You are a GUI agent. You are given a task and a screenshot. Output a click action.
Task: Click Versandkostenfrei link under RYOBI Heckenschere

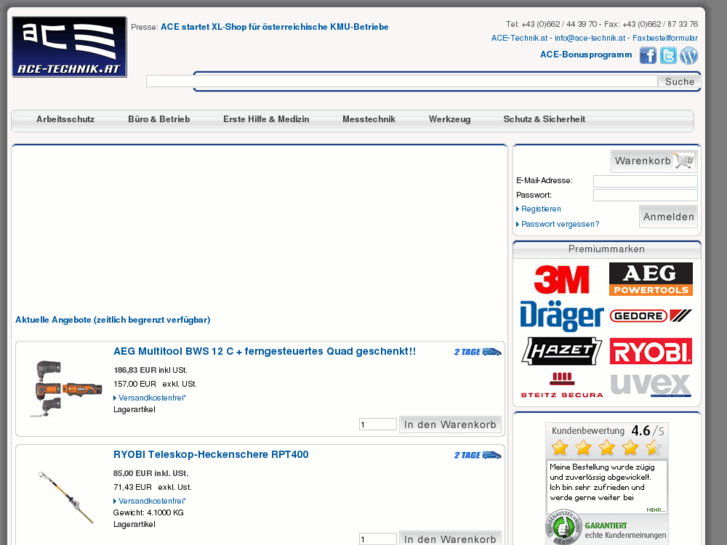click(152, 501)
